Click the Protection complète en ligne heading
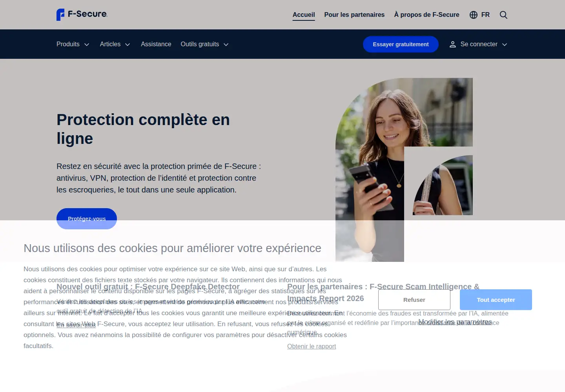Image resolution: width=565 pixels, height=392 pixels. (143, 129)
